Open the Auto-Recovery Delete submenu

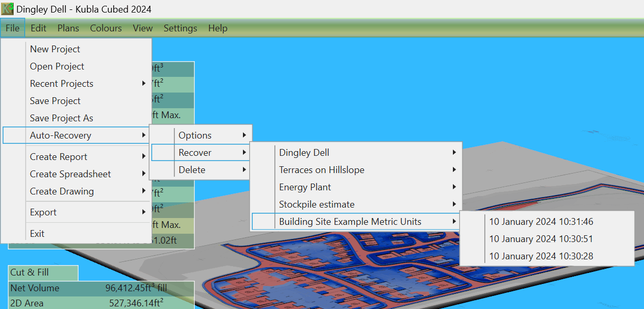click(192, 170)
